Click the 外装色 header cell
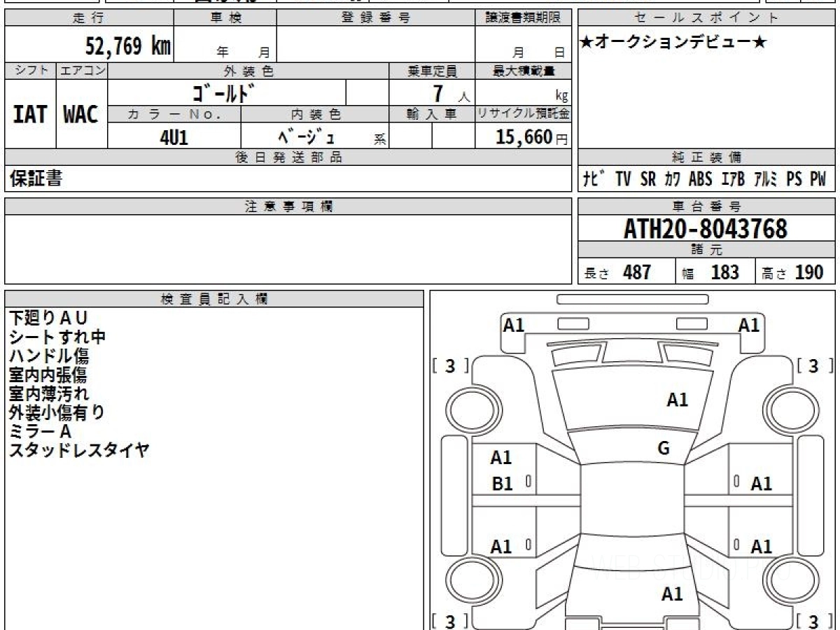840x630 pixels. click(x=248, y=71)
